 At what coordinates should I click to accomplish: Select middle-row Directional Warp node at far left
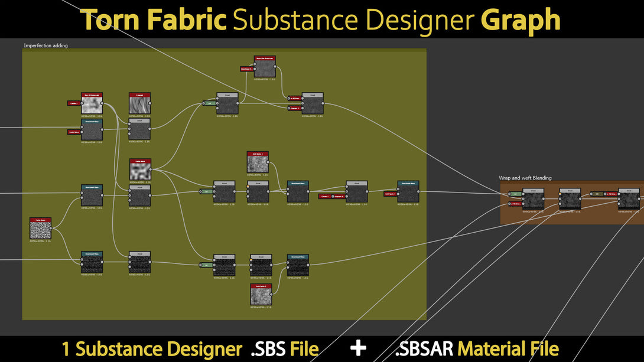click(x=92, y=195)
